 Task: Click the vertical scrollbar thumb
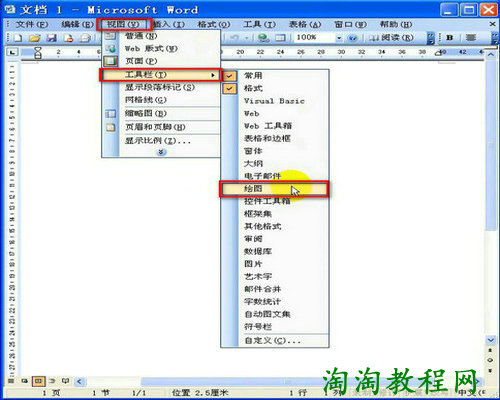pos(490,145)
